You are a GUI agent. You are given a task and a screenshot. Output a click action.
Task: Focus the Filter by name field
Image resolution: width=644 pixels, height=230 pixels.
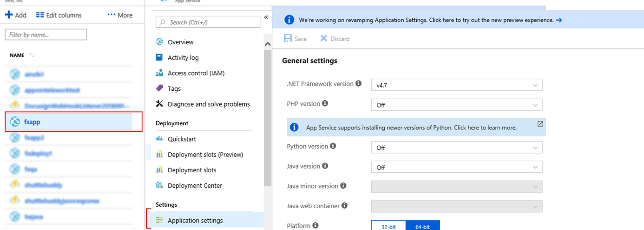46,34
